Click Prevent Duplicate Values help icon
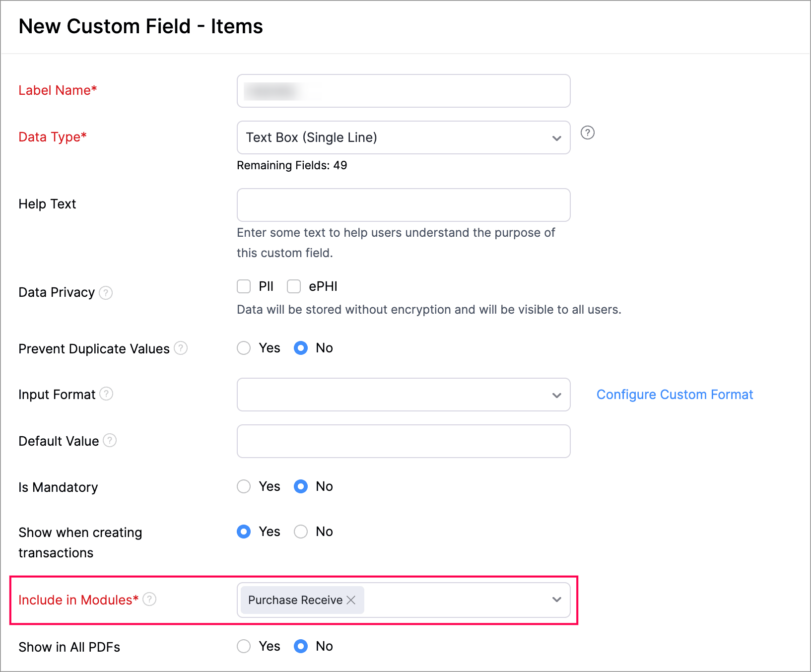The height and width of the screenshot is (672, 811). click(181, 348)
